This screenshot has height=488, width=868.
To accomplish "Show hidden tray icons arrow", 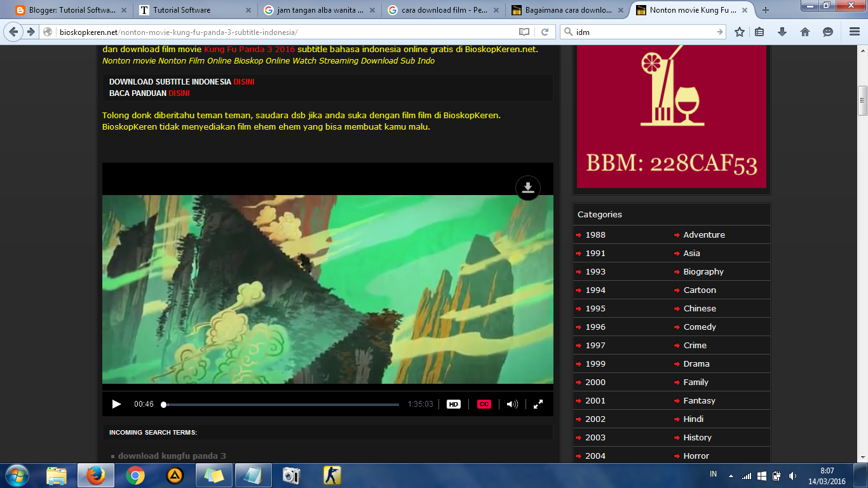I will pos(731,475).
